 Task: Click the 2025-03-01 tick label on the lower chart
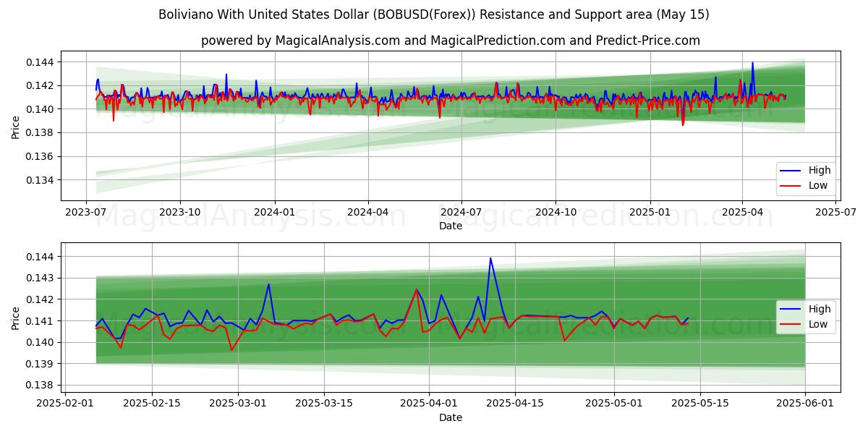point(239,404)
